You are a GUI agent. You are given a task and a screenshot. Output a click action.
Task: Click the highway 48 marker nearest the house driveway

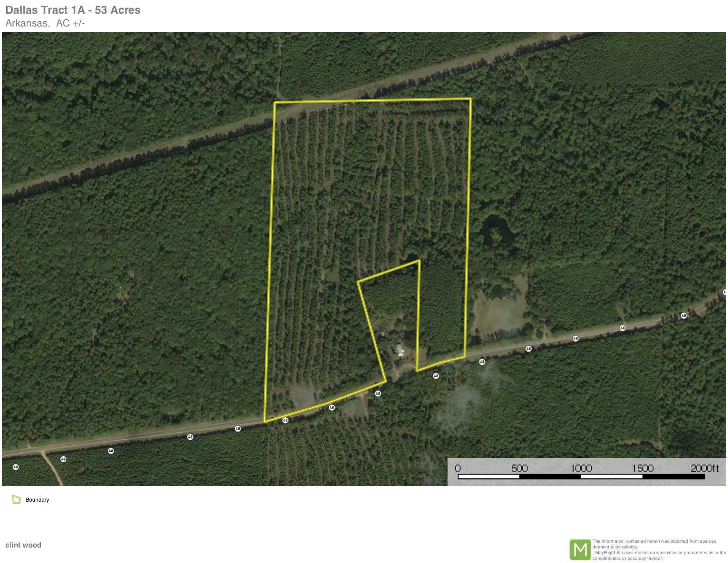pos(378,393)
